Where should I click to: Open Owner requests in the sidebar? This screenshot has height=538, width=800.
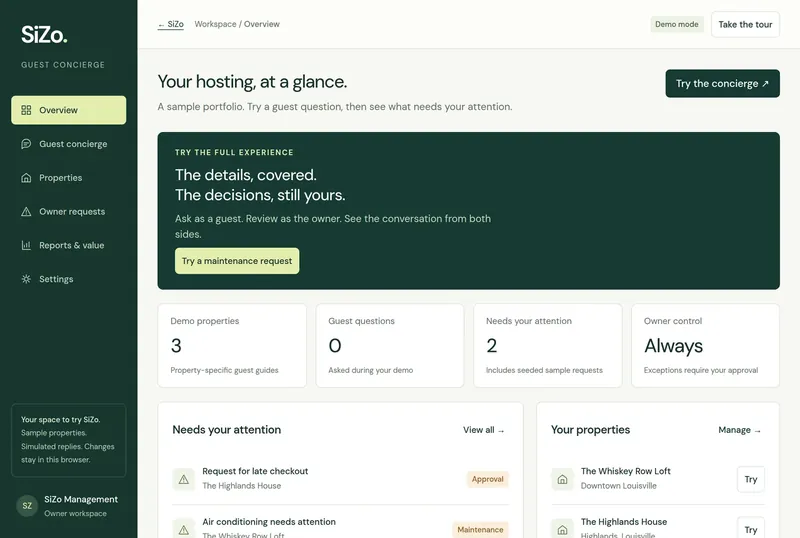click(68, 211)
